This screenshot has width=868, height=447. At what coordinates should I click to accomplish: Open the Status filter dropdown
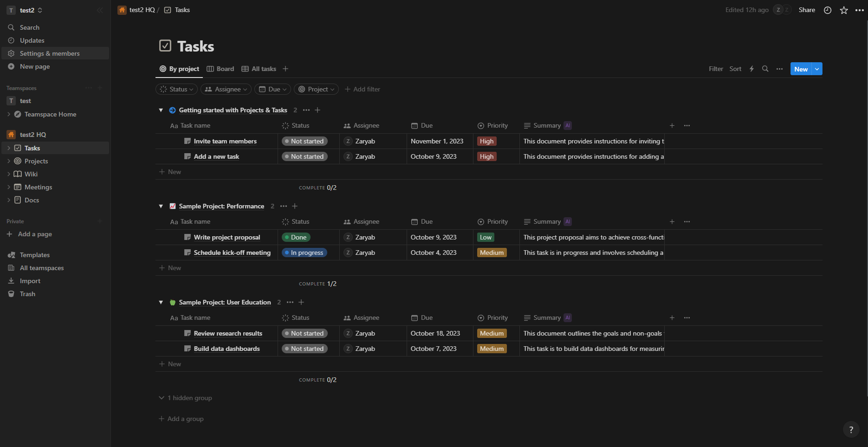pos(176,90)
